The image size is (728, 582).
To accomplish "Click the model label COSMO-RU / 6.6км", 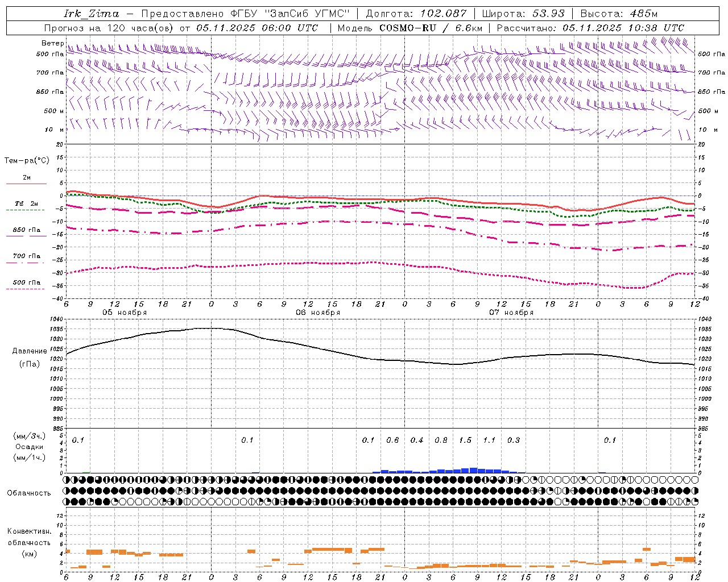I will (x=431, y=28).
